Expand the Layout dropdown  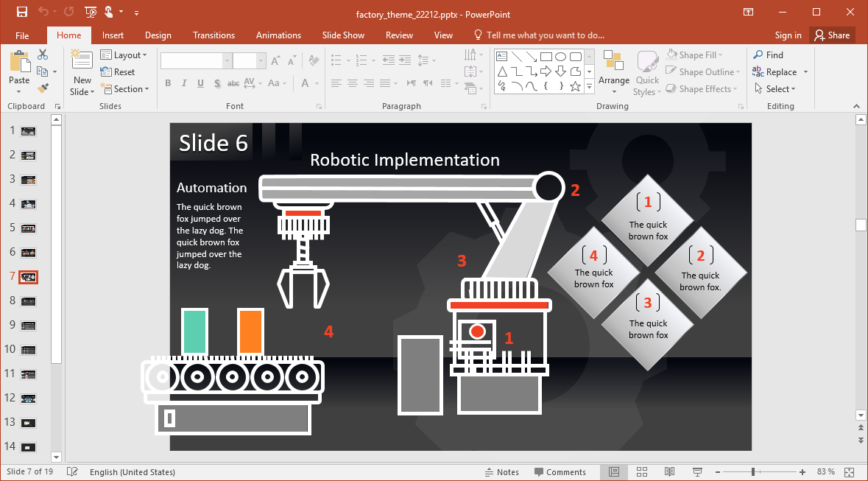pyautogui.click(x=124, y=55)
